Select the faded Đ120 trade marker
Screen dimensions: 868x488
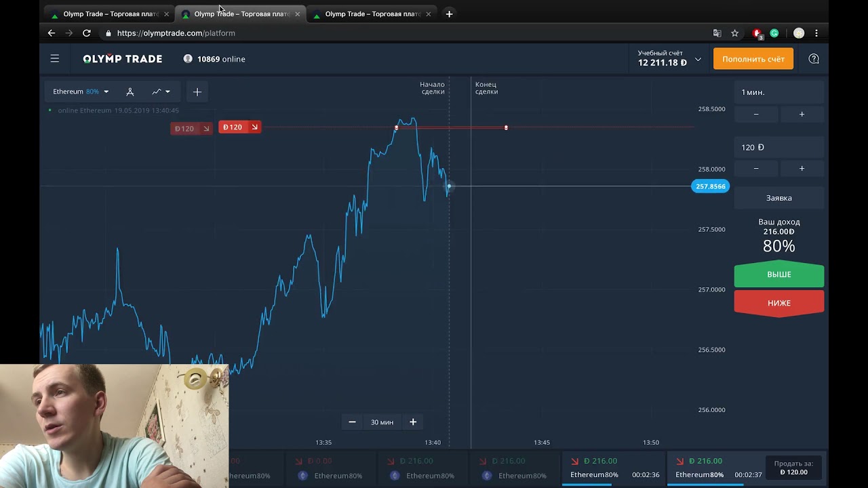(x=191, y=128)
